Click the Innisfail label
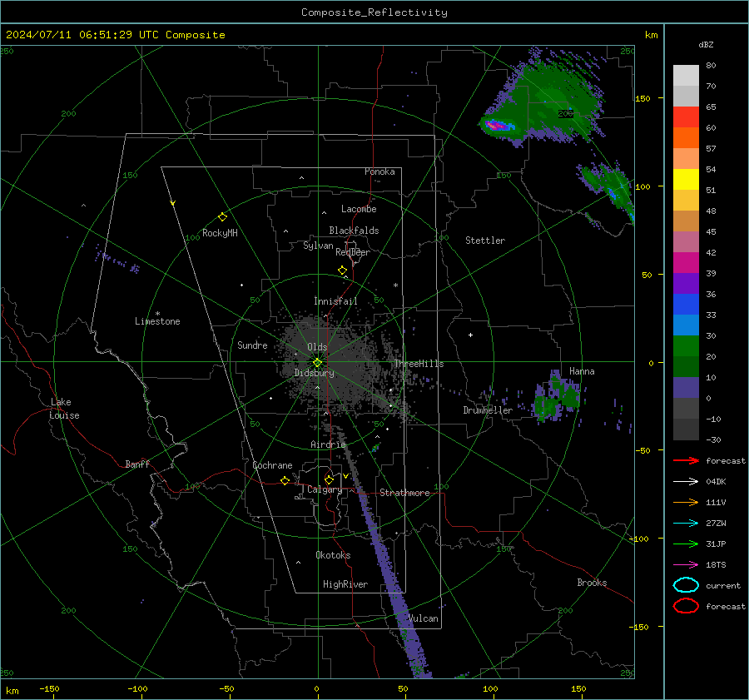 [335, 301]
